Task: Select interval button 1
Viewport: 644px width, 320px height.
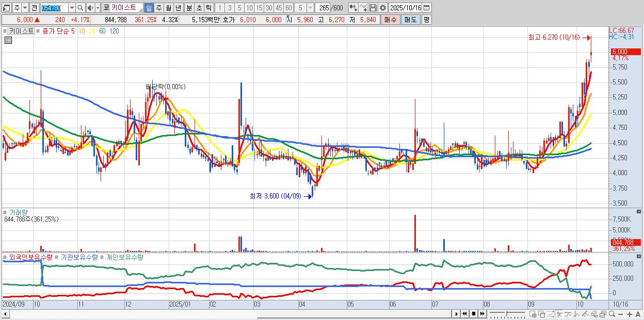Action: [220, 8]
